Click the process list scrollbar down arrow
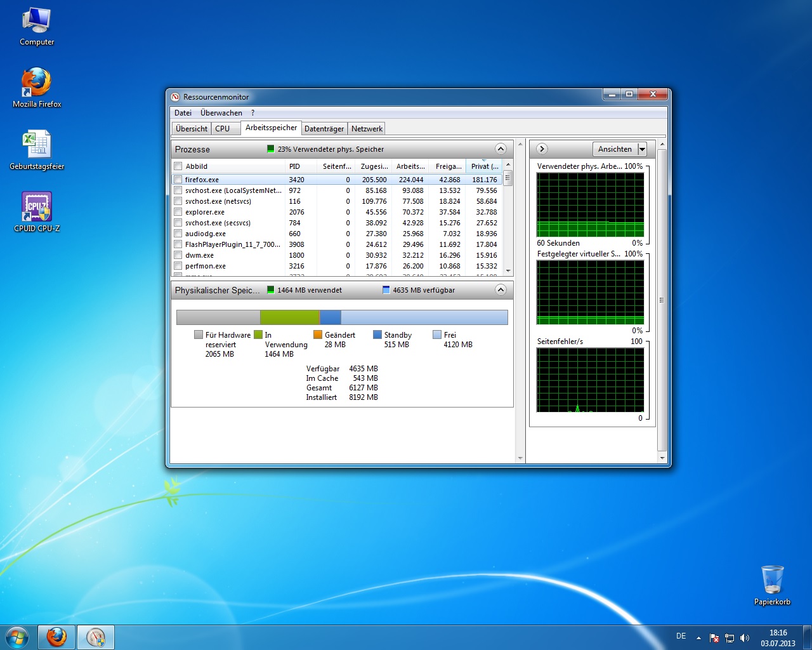 507,271
